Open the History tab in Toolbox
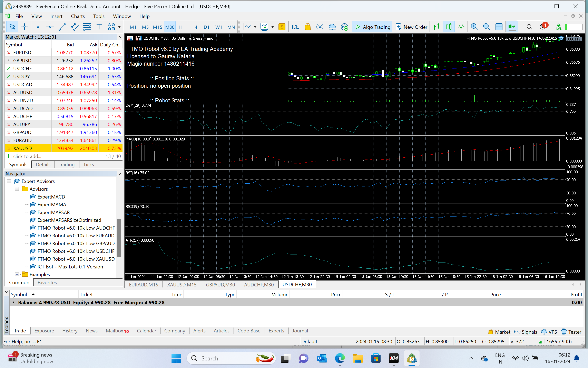 pyautogui.click(x=70, y=331)
